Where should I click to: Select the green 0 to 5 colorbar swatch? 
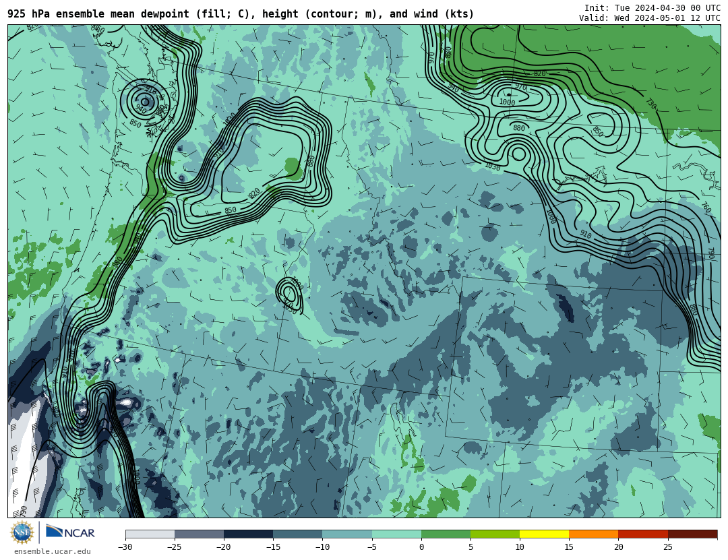coord(446,534)
